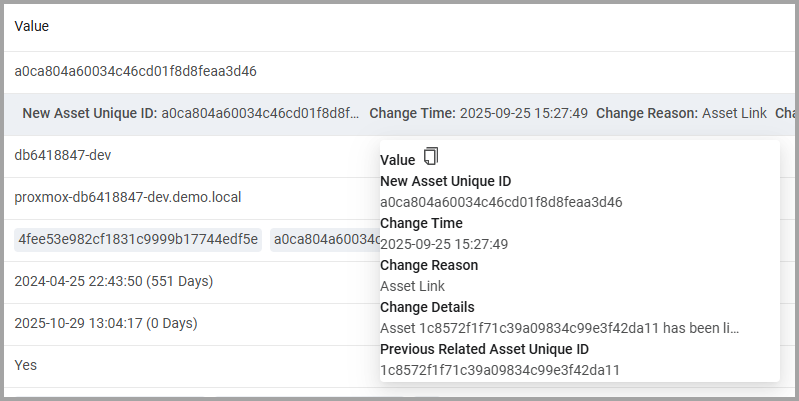
Task: Click the Previous Related Asset Unique ID label
Action: pos(485,350)
